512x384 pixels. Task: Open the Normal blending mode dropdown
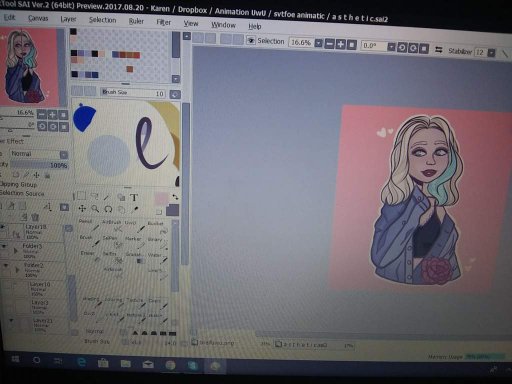click(63, 155)
